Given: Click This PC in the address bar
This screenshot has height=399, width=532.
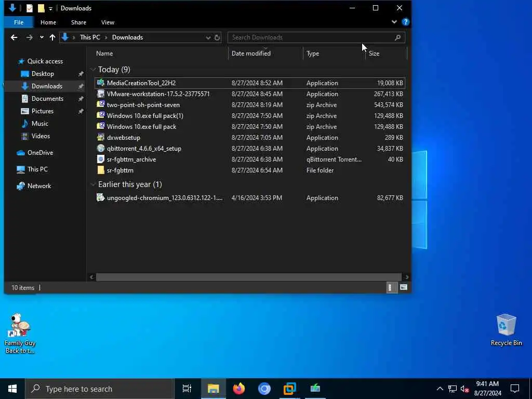Looking at the screenshot, I should (x=90, y=37).
